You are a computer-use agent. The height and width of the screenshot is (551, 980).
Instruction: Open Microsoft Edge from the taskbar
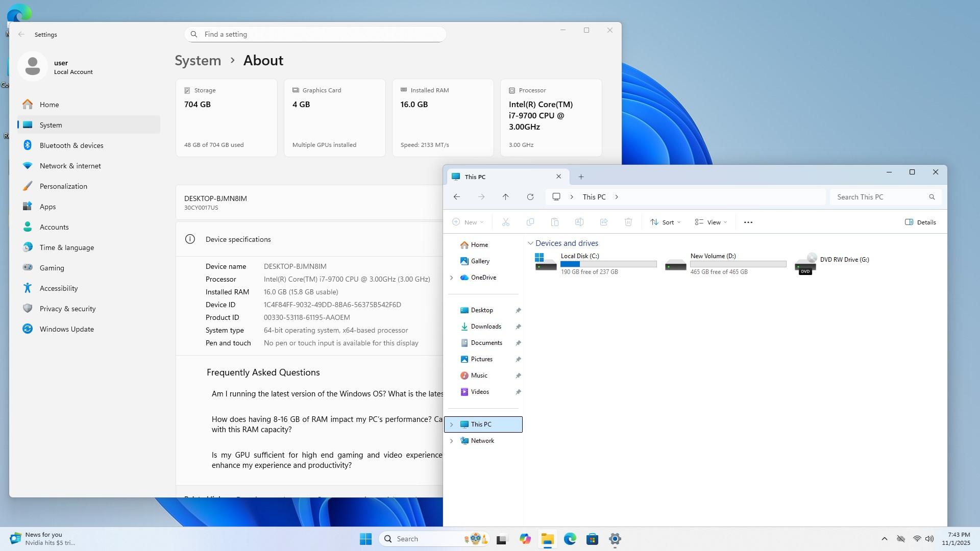tap(570, 539)
